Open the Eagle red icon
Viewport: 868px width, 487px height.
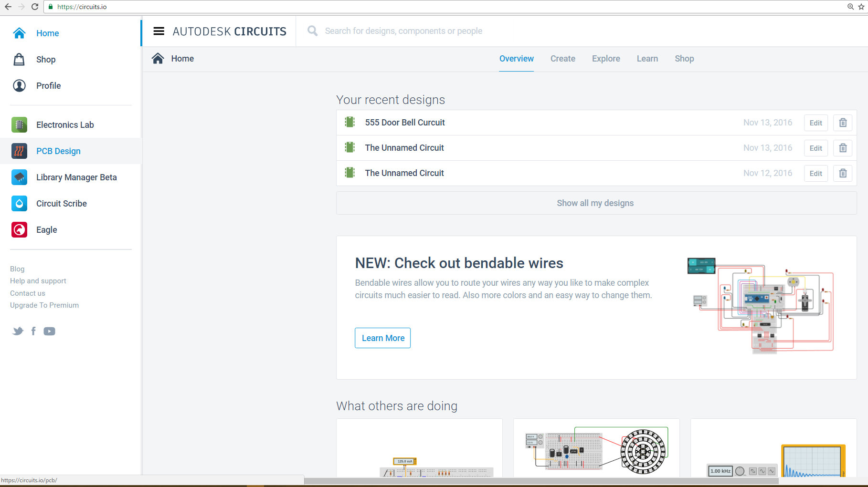click(19, 229)
